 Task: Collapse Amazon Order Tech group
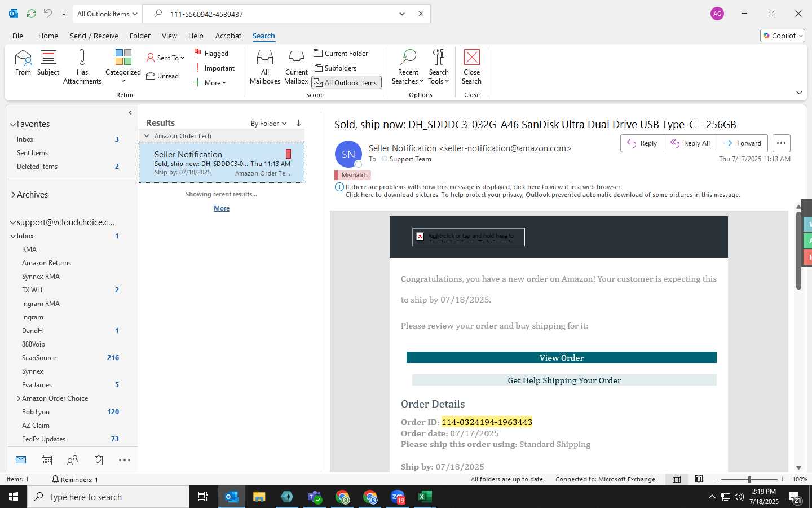(x=147, y=136)
